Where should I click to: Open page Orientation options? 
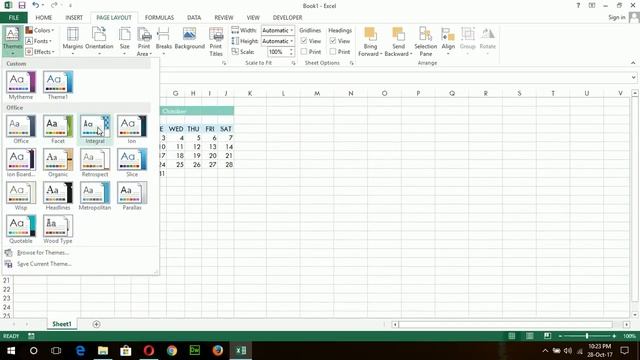coord(99,41)
